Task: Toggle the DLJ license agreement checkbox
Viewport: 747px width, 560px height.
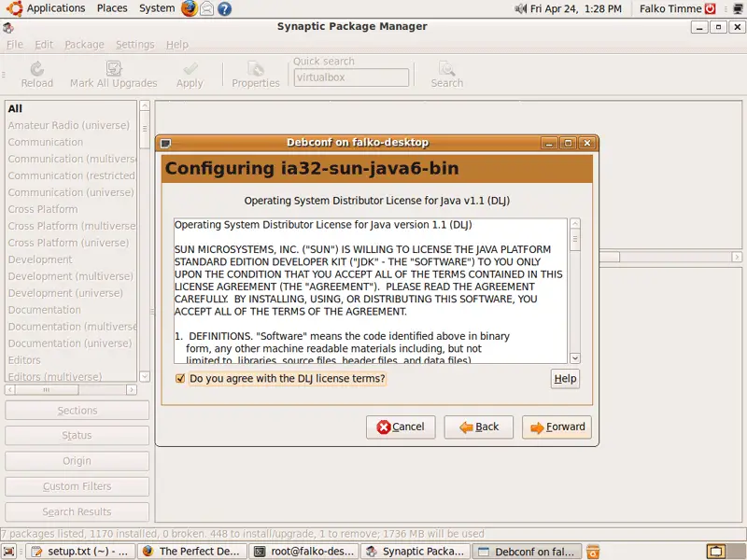Action: click(x=180, y=379)
